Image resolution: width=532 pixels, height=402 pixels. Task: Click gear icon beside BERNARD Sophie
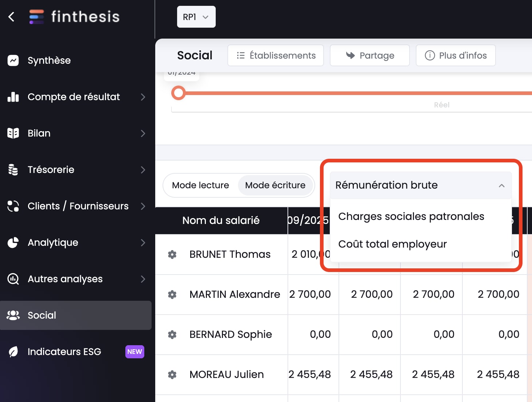pyautogui.click(x=172, y=335)
